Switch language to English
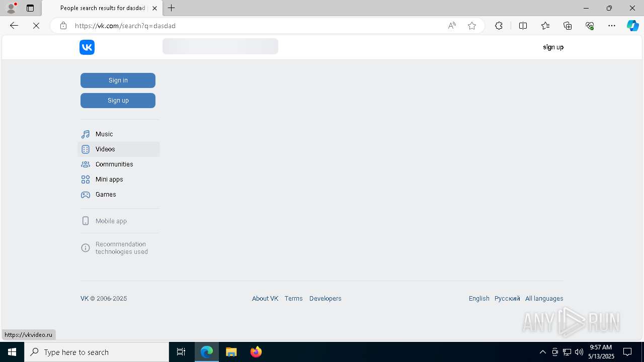This screenshot has height=362, width=644. coord(479,299)
